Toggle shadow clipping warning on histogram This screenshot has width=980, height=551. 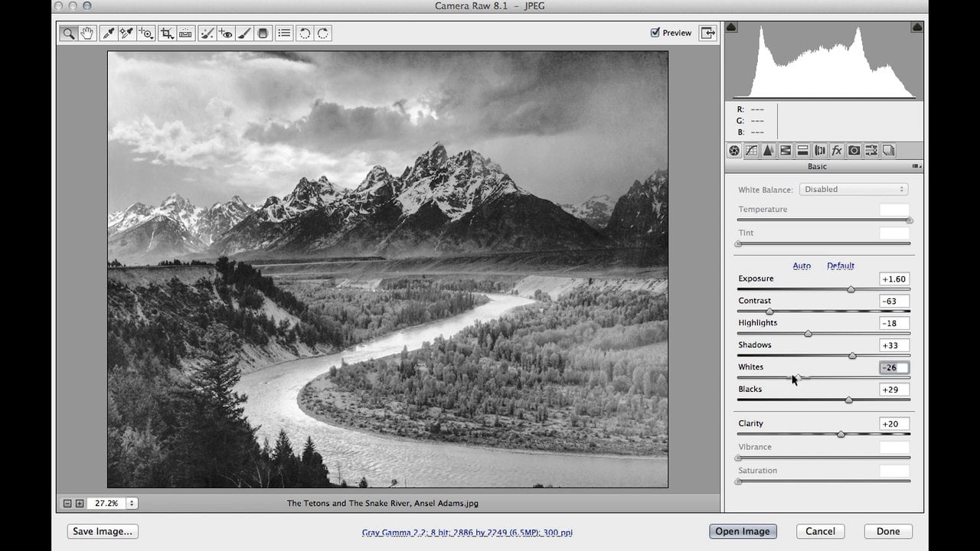pyautogui.click(x=731, y=27)
